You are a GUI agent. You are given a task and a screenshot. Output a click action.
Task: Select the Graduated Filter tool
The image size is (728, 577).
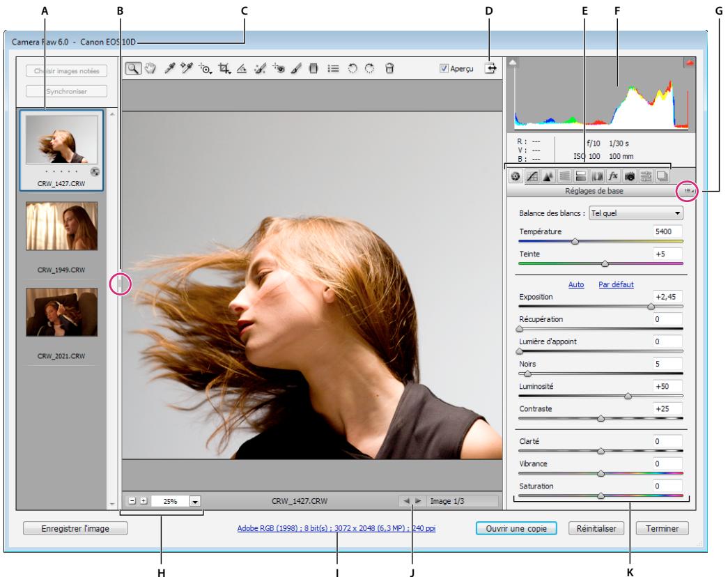click(x=314, y=69)
